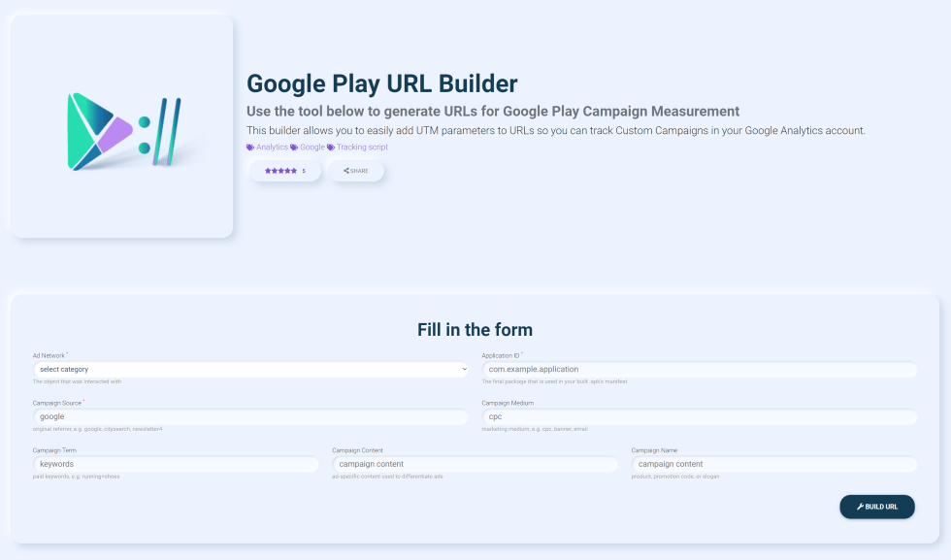The width and height of the screenshot is (951, 560).
Task: Focus the Campaign Name input field
Action: (774, 464)
